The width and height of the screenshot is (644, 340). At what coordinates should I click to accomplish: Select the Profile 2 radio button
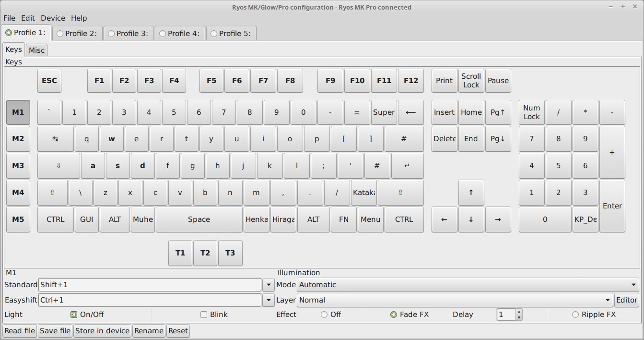60,34
